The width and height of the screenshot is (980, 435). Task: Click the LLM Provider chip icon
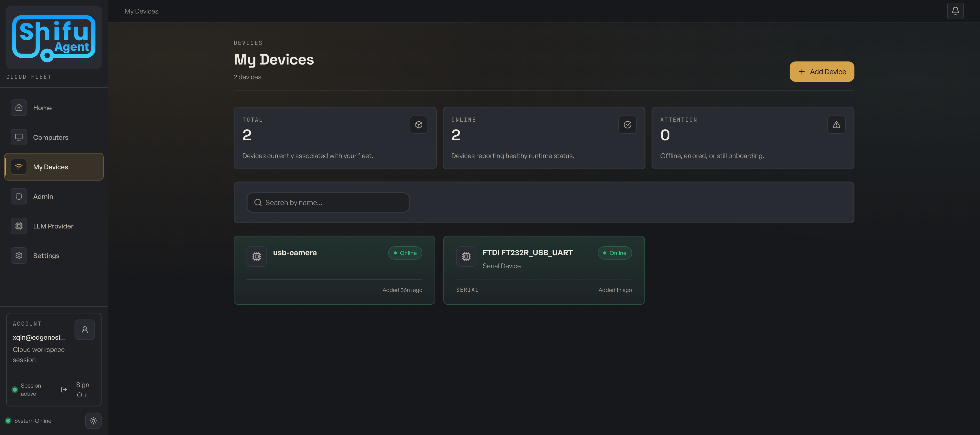click(19, 225)
